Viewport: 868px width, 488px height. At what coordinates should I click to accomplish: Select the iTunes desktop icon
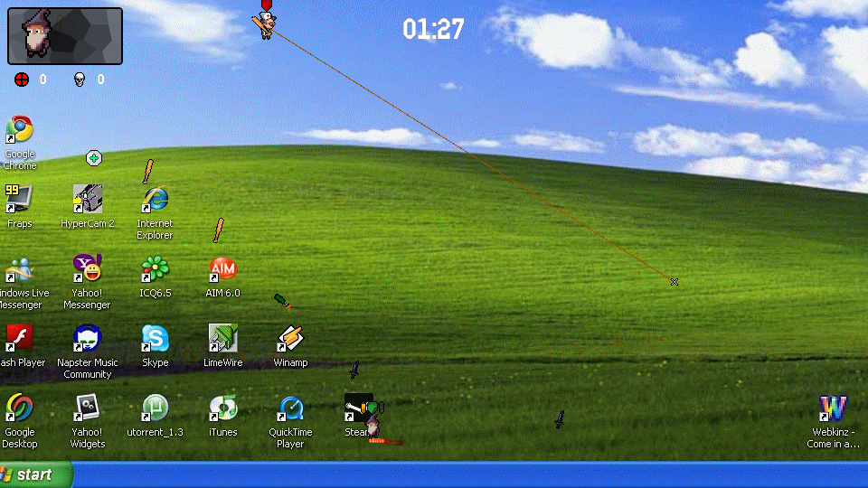(222, 408)
